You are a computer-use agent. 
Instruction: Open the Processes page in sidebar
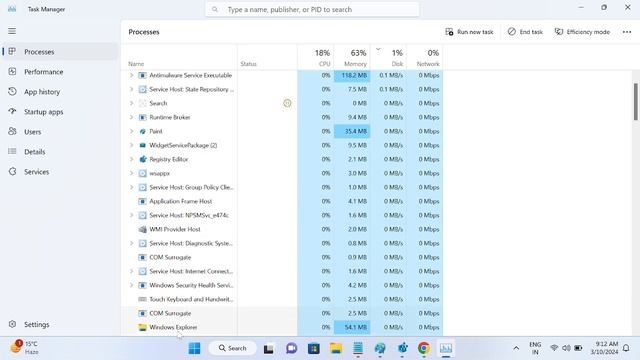[x=60, y=52]
